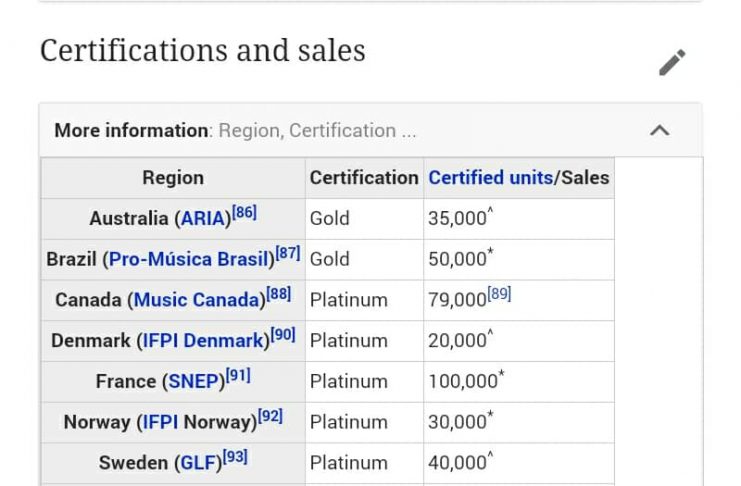Open the IFPI Denmark link
The image size is (741, 486).
(203, 341)
